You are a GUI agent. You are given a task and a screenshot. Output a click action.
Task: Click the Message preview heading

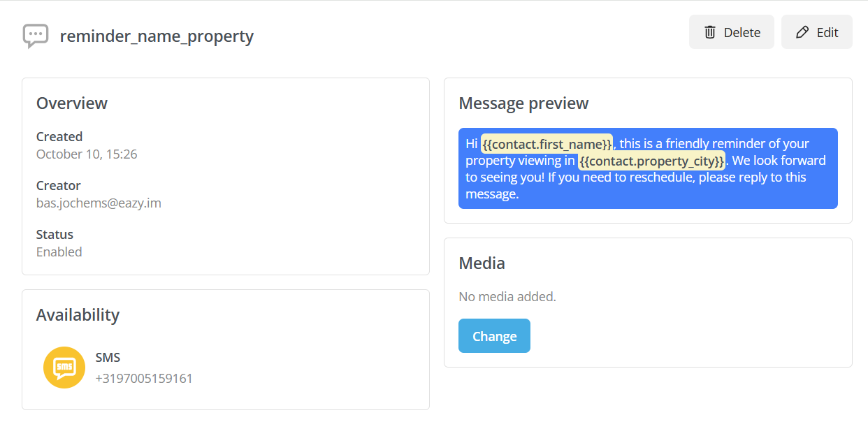pos(523,103)
